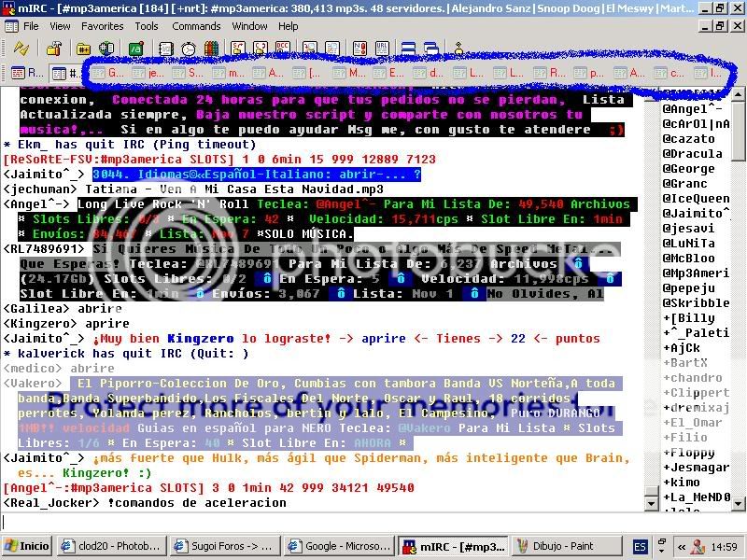Select @LuNiTa in the nick list
The image size is (747, 560).
click(x=689, y=244)
